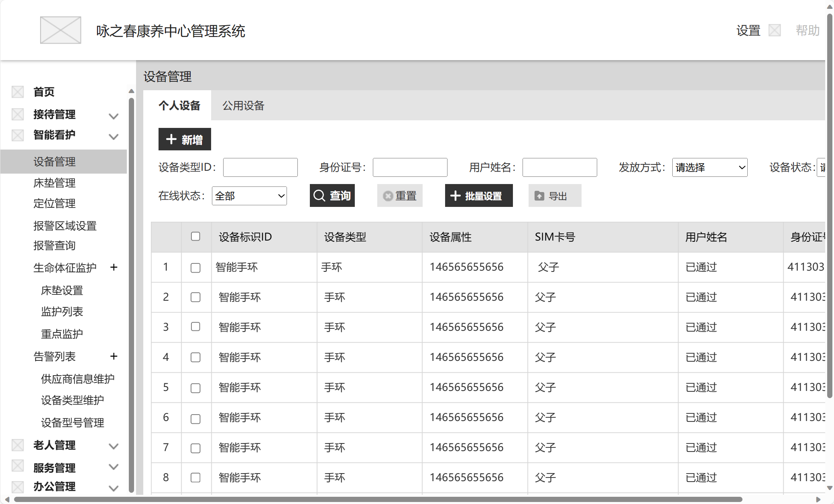This screenshot has width=834, height=504.
Task: Open the 在线状态 dropdown showing 全部
Action: click(249, 196)
